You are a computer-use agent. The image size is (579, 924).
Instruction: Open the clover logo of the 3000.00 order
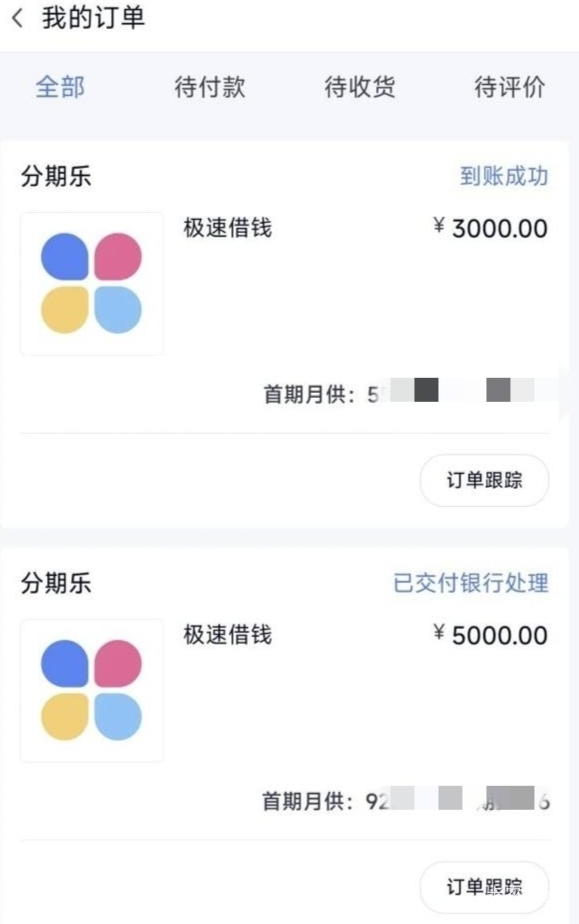[x=91, y=283]
